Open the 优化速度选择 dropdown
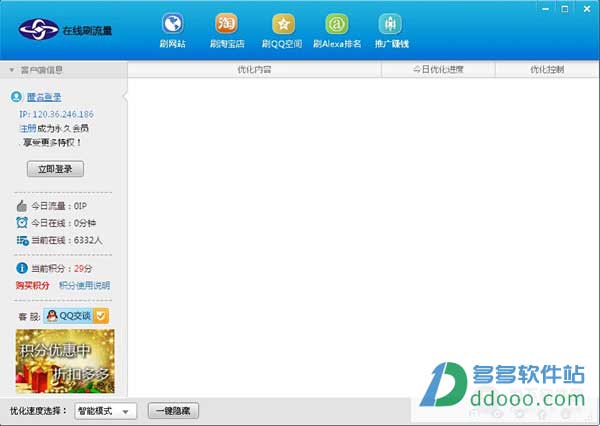This screenshot has width=600, height=426. click(106, 411)
